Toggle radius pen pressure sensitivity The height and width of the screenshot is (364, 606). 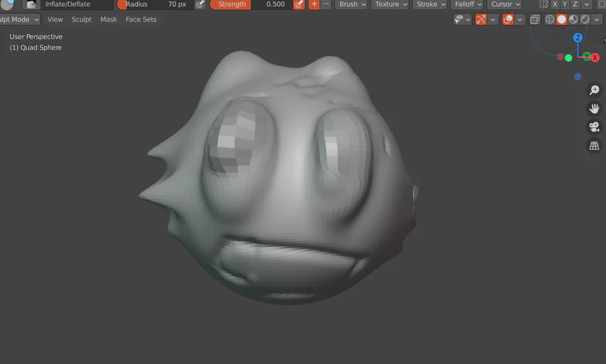tap(200, 4)
